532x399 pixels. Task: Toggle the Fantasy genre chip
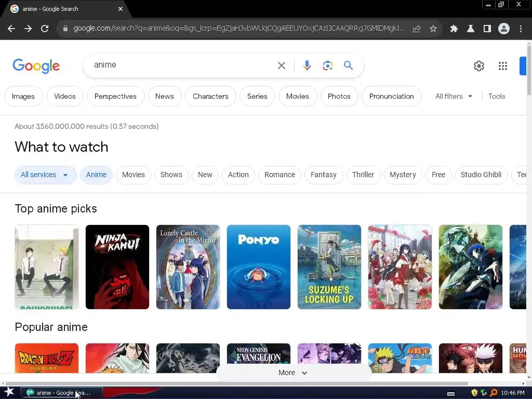[324, 175]
